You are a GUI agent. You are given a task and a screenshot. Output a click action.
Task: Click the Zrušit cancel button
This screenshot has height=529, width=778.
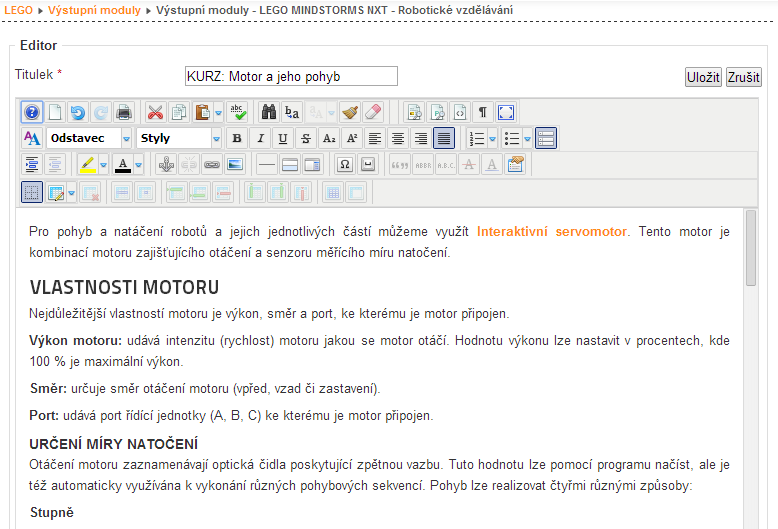743,77
